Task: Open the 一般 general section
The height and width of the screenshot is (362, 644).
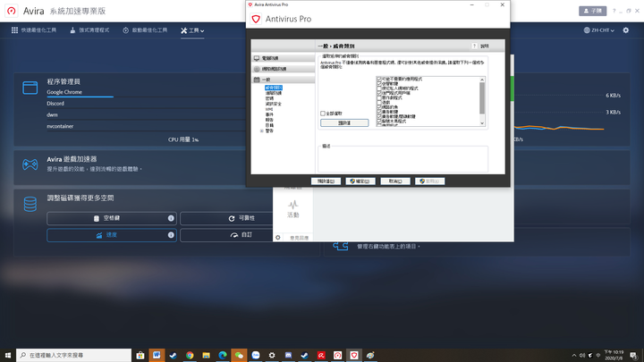Action: point(283,80)
